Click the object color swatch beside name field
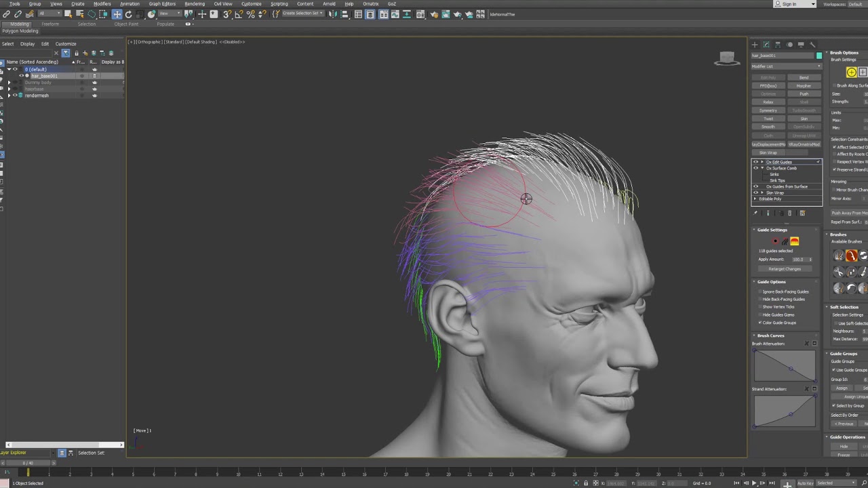Viewport: 868px width, 488px height. 819,56
